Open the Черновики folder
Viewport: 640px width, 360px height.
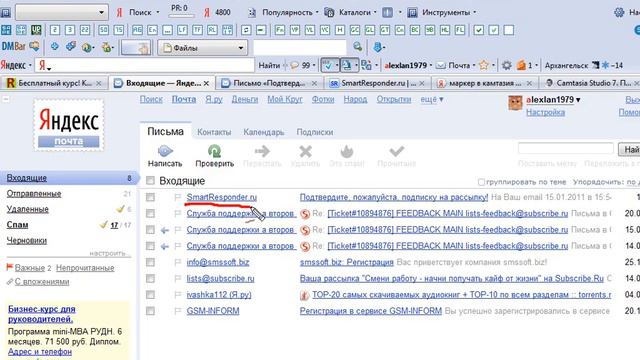point(27,240)
